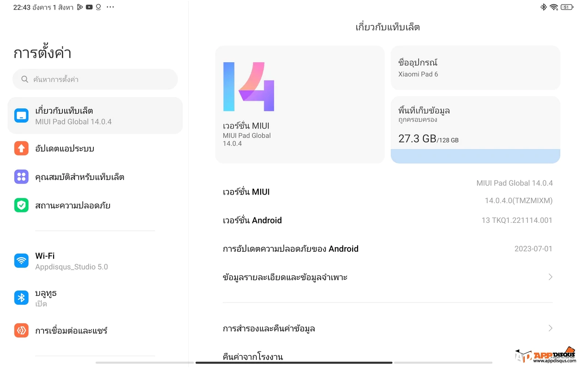Viewport: 588px width, 368px height.
Task: Select the Android version row
Action: point(388,220)
